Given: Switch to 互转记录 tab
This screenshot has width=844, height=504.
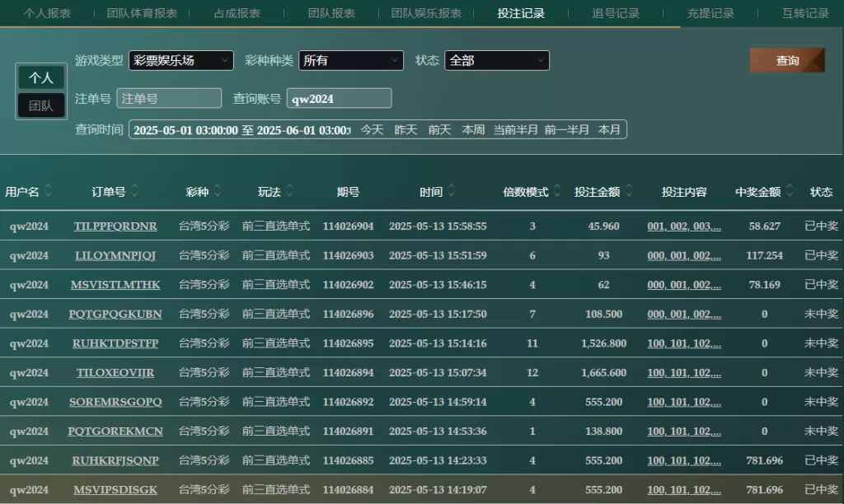Looking at the screenshot, I should [805, 13].
